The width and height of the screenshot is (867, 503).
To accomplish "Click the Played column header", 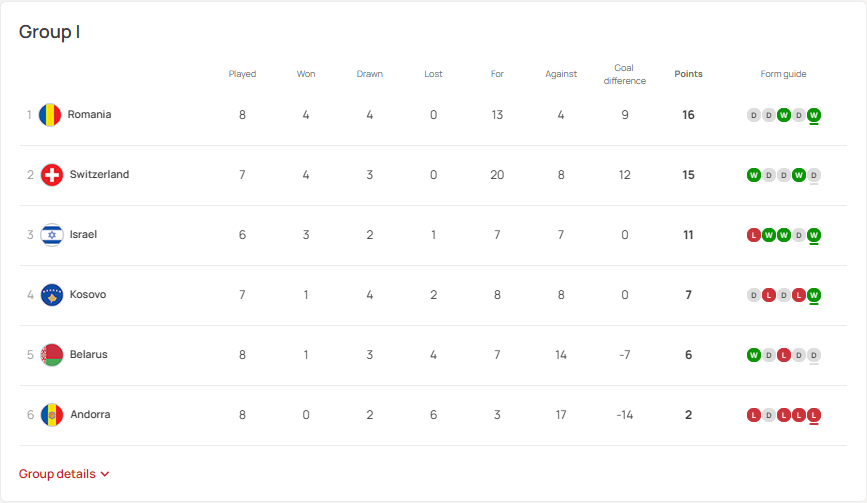I will [242, 74].
